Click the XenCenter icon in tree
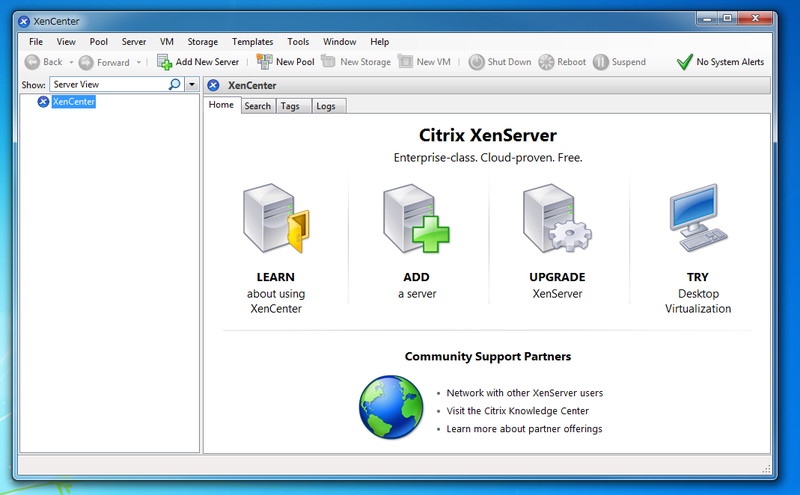 pyautogui.click(x=43, y=102)
